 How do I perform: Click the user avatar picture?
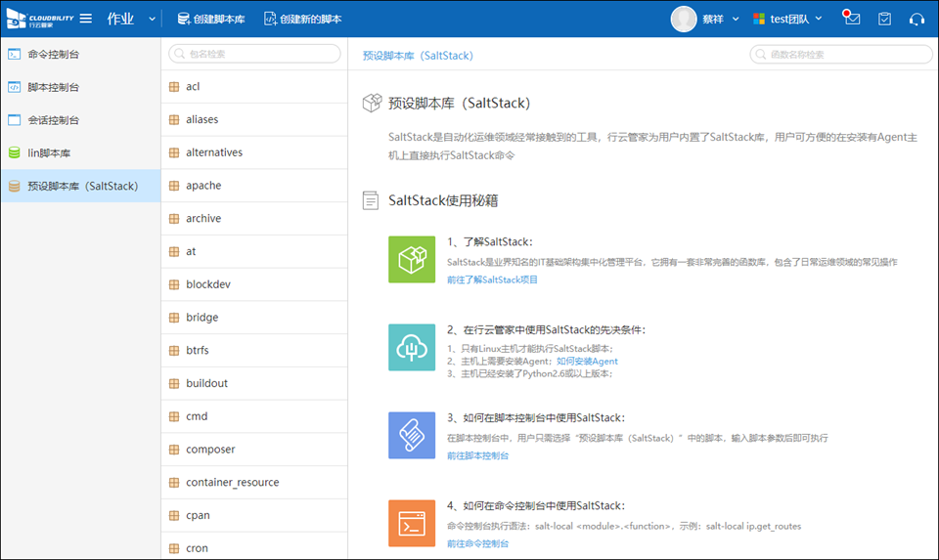[x=684, y=20]
